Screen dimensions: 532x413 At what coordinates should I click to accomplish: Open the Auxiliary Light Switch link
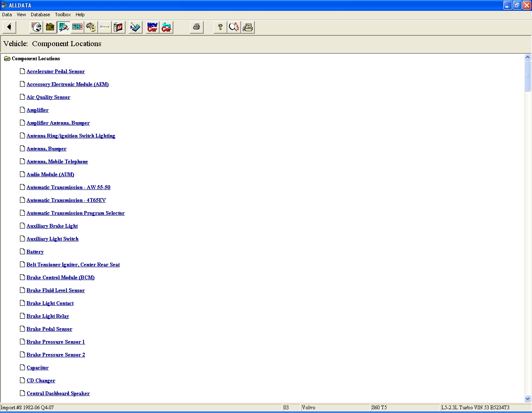pos(52,239)
